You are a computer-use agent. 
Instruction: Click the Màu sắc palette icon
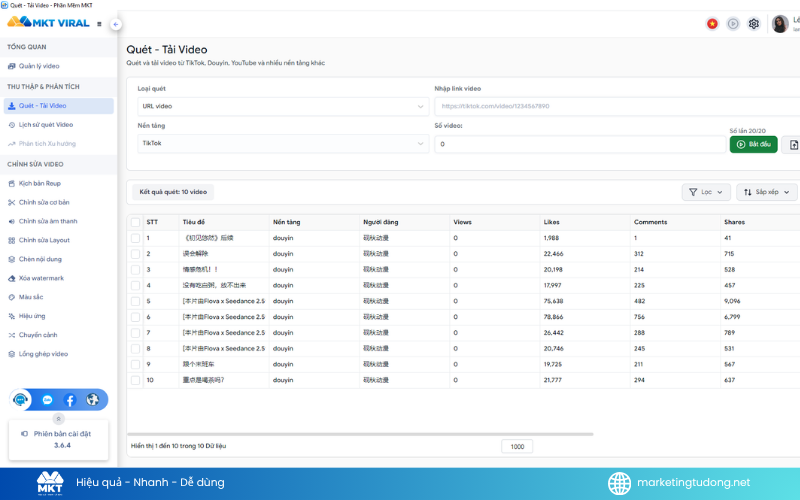[11, 297]
